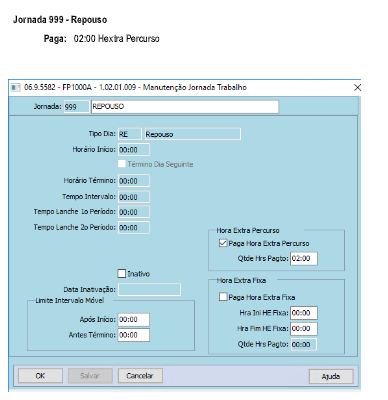This screenshot has width=388, height=400.
Task: Click the Tempo Lanche 2o Período field
Action: pos(134,227)
